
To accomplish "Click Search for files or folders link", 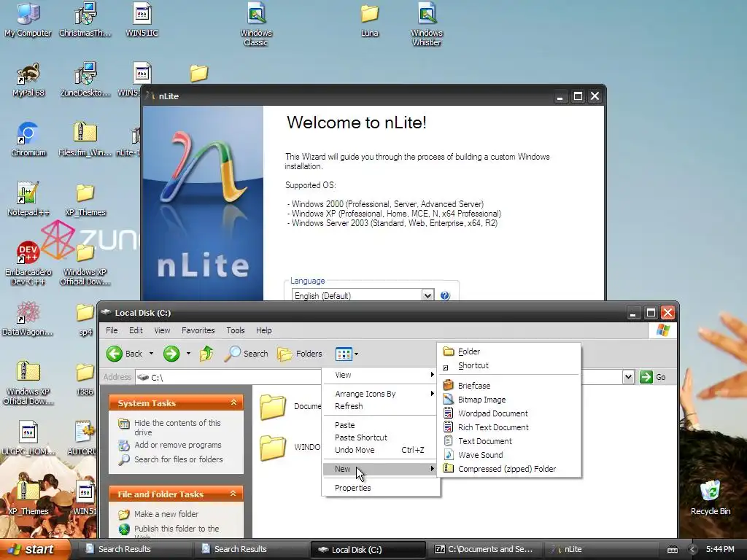I will coord(178,459).
